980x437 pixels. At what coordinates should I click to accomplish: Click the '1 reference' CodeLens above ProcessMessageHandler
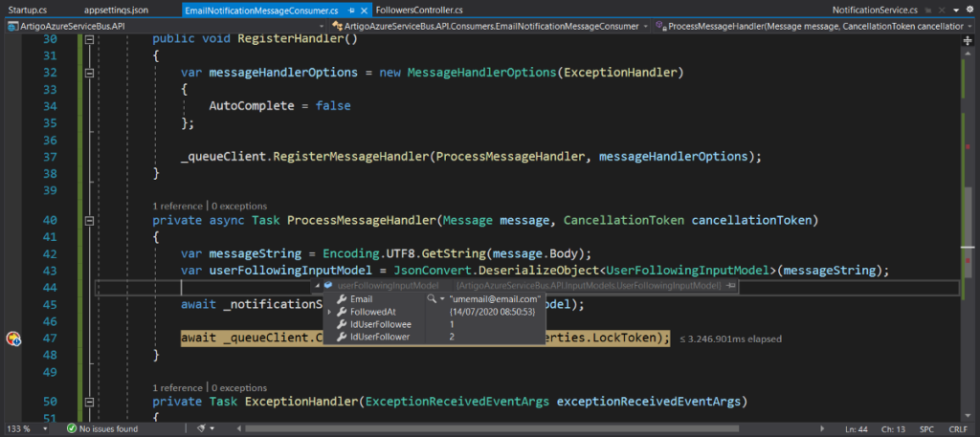(x=178, y=206)
